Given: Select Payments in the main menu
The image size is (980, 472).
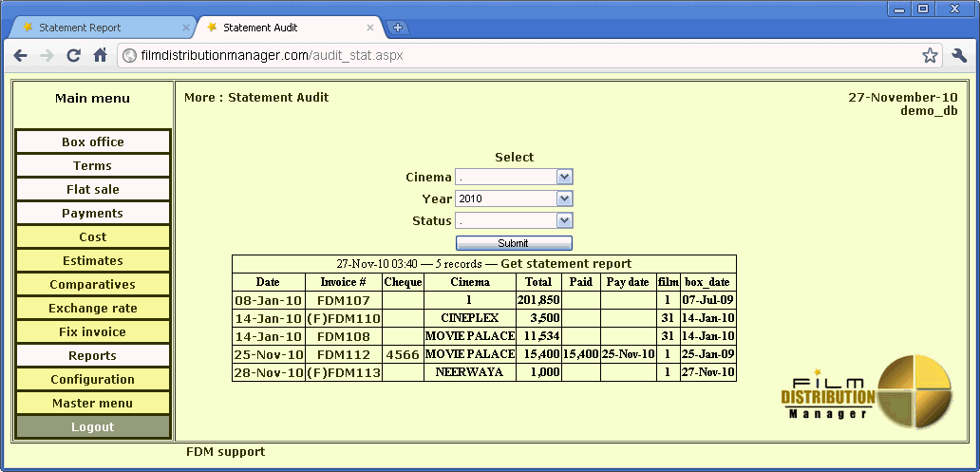Looking at the screenshot, I should tap(93, 214).
